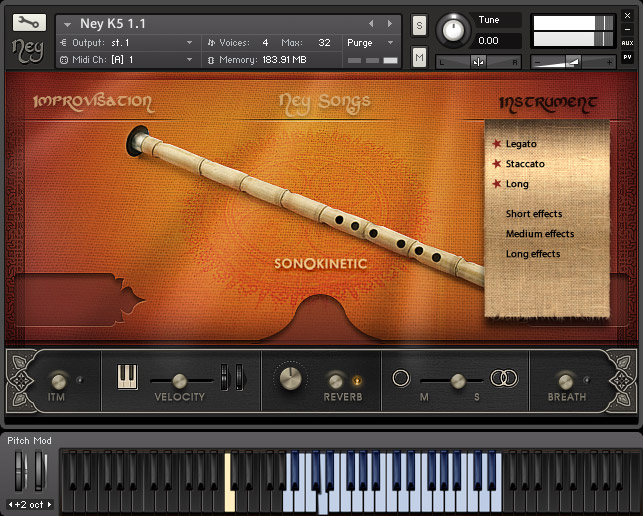
Task: Select the Legato articulation
Action: coord(521,144)
